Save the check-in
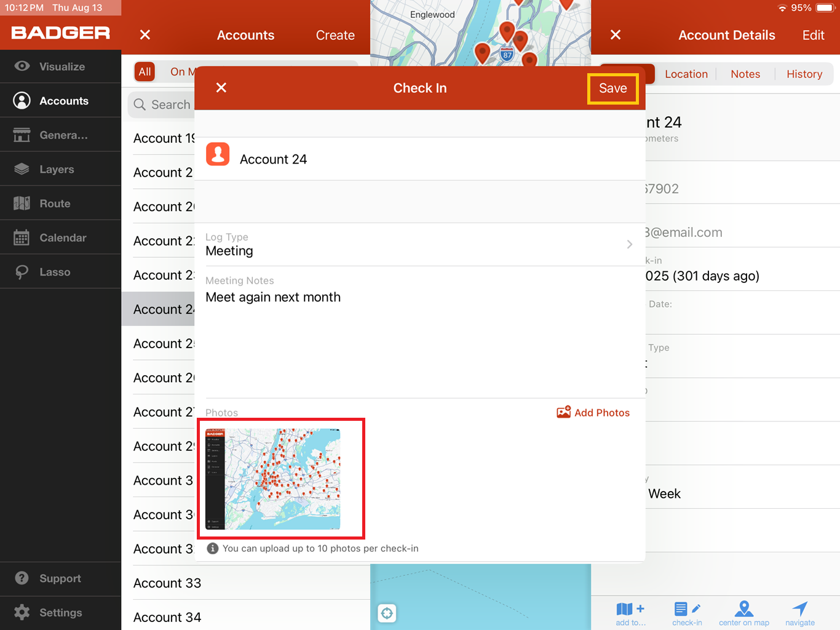840x630 pixels. (613, 88)
